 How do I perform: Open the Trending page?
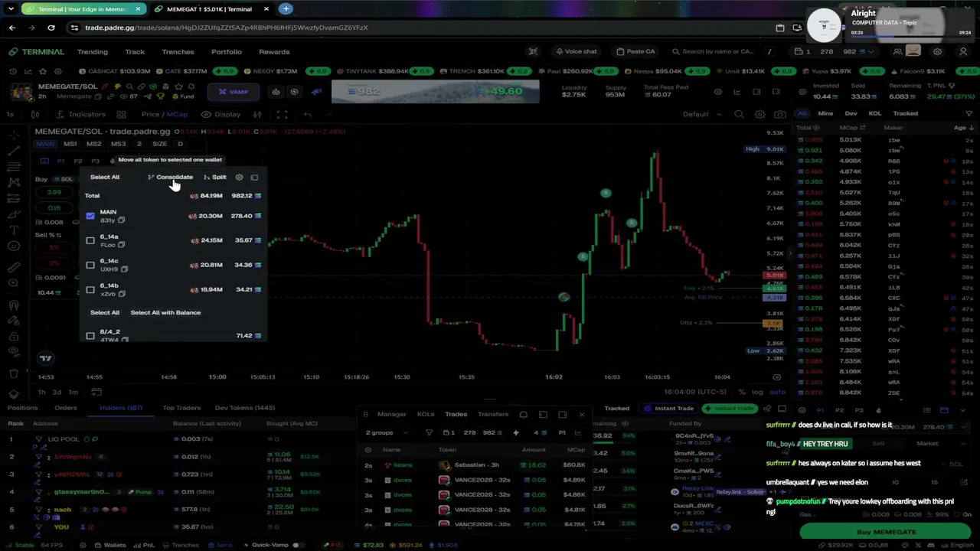coord(92,51)
